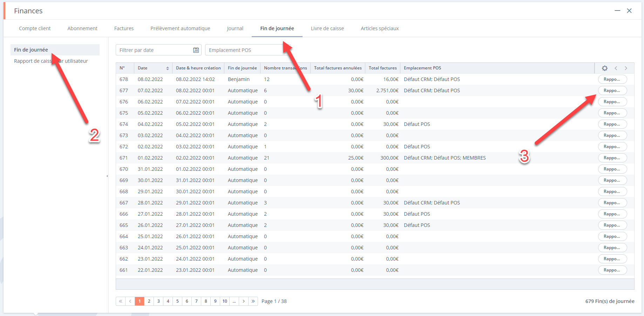This screenshot has height=316, width=644.
Task: Select the 300,00€ total cell
Action: click(389, 158)
